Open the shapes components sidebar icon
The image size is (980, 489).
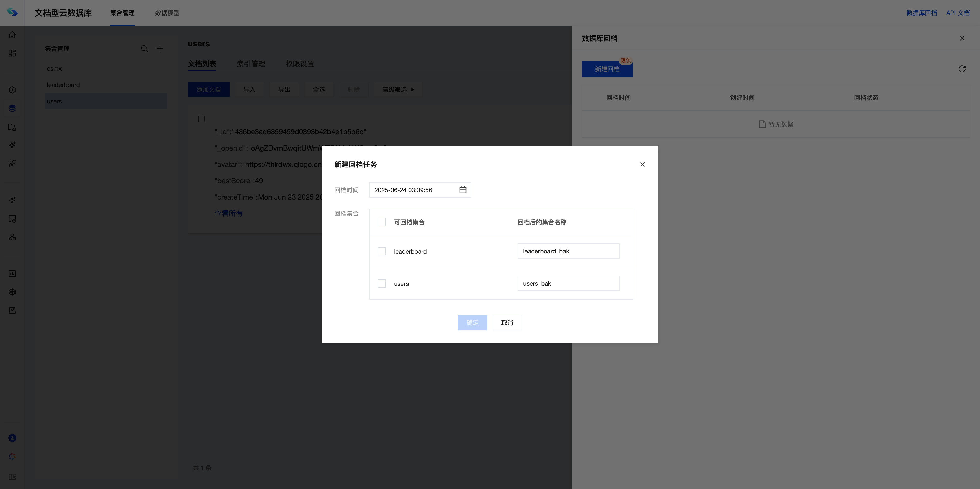(12, 237)
